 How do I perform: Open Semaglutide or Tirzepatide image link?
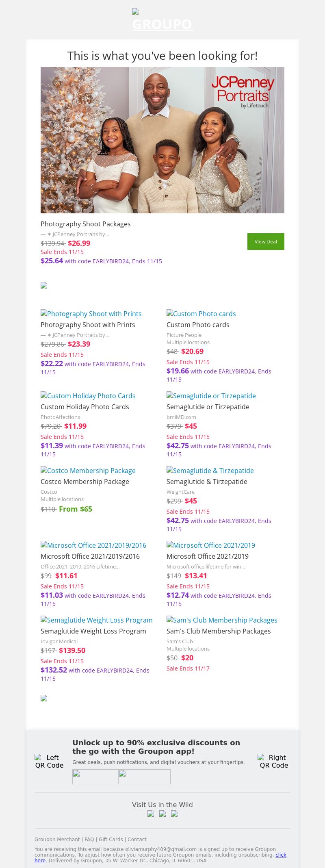coord(211,396)
